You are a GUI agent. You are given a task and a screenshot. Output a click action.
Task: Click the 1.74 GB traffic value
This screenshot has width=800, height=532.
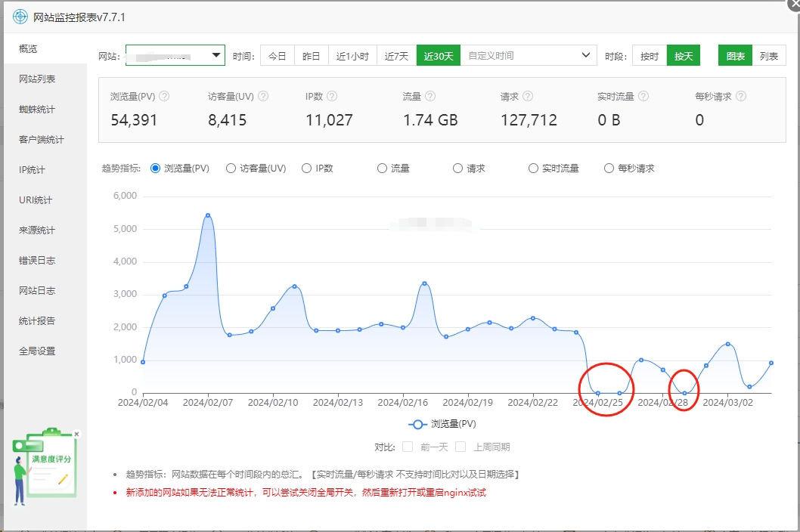tap(430, 120)
